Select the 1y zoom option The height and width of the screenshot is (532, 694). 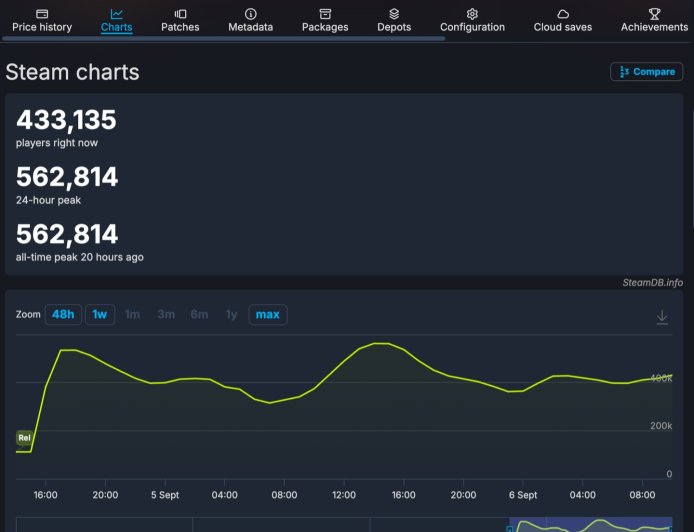tap(231, 315)
